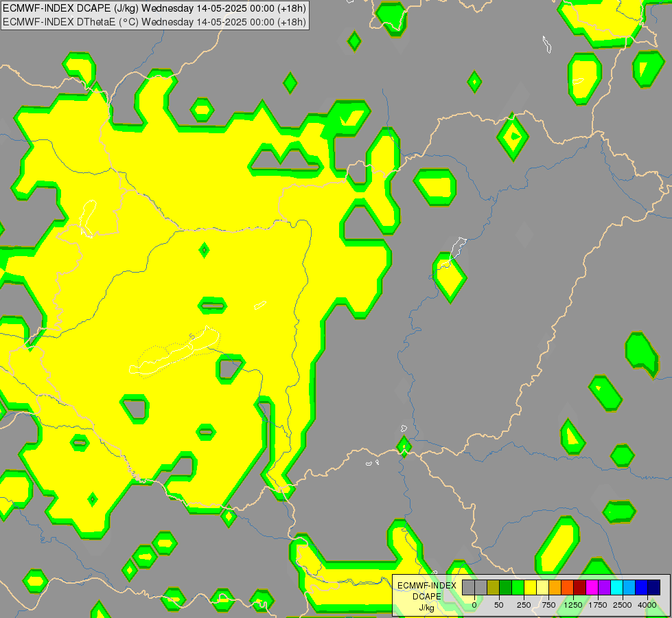Click the contour label 5 near the lake
The height and width of the screenshot is (618, 672).
pos(192,336)
